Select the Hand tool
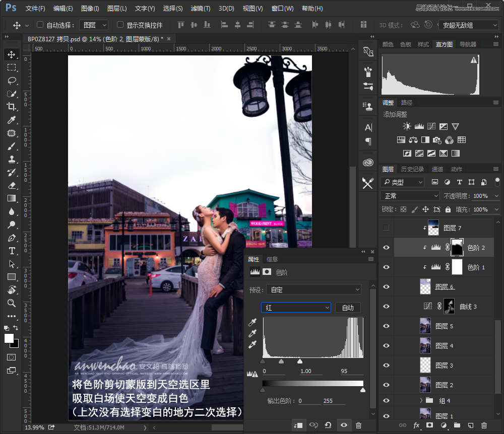Screen dimensions: 504x434 pos(12,290)
